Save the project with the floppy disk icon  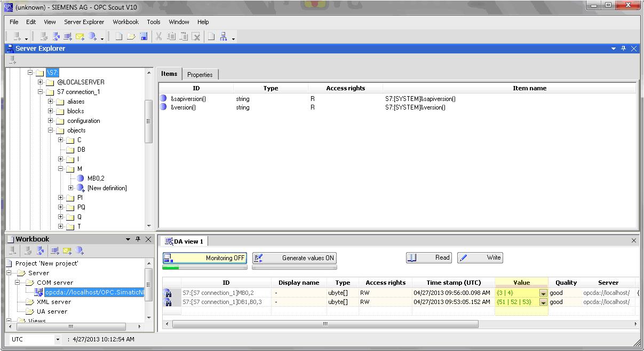click(x=144, y=37)
